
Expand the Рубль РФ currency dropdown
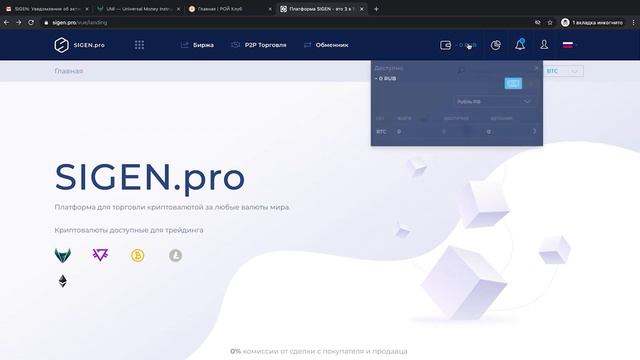(x=494, y=101)
